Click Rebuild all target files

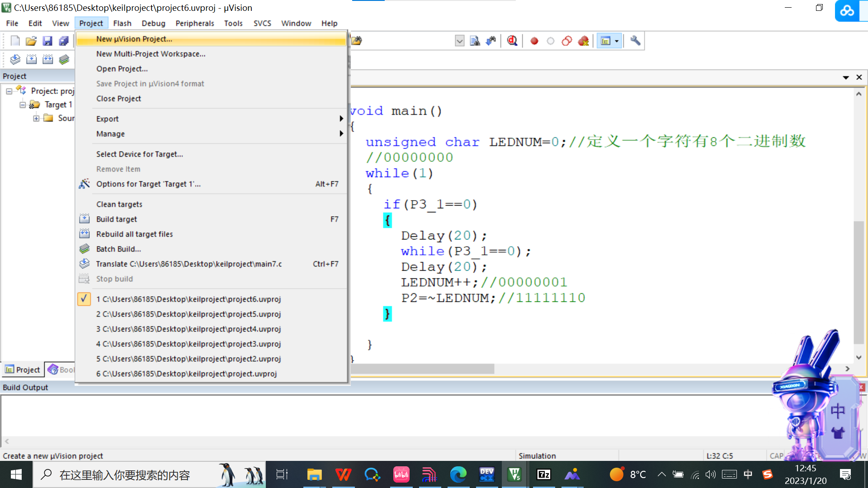point(134,234)
